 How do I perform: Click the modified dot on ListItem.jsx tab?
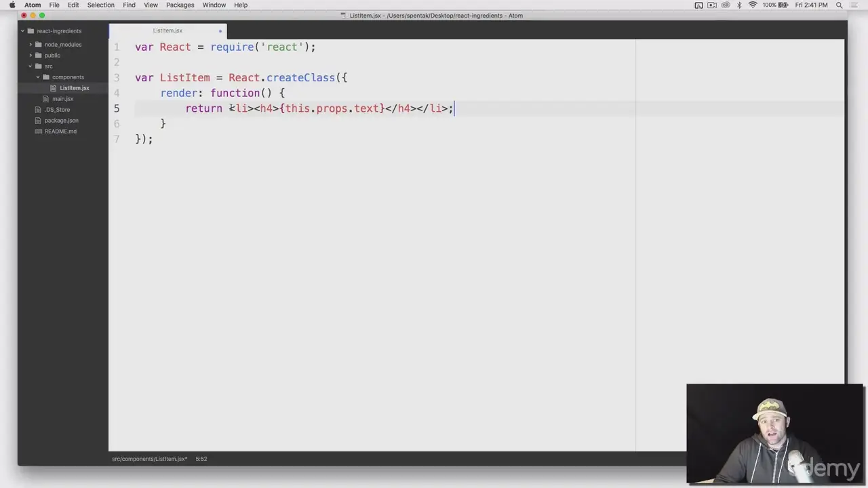pyautogui.click(x=220, y=31)
